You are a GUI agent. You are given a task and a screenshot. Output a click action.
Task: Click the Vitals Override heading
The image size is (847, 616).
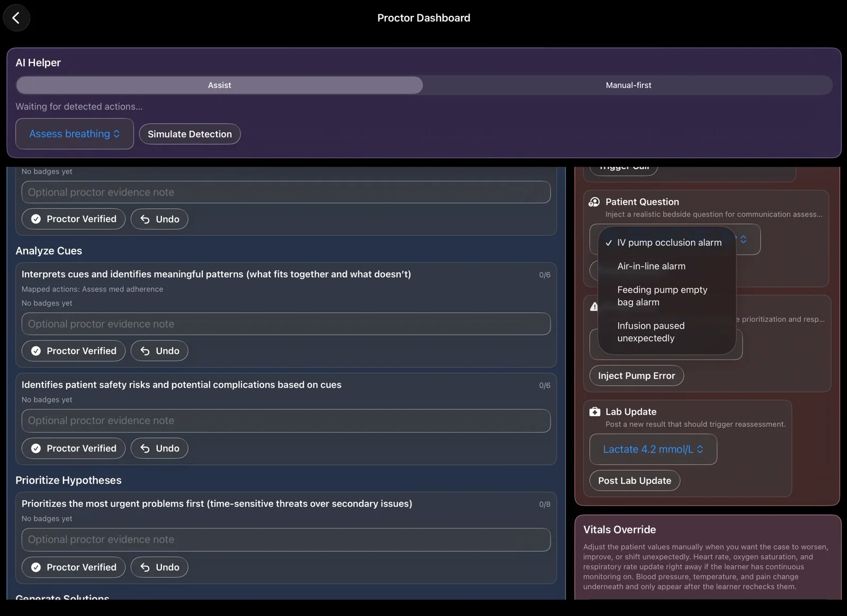tap(619, 530)
